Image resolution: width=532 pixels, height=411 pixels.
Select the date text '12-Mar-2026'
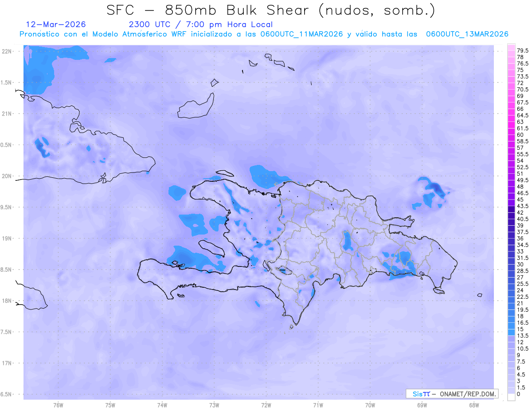tap(56, 24)
